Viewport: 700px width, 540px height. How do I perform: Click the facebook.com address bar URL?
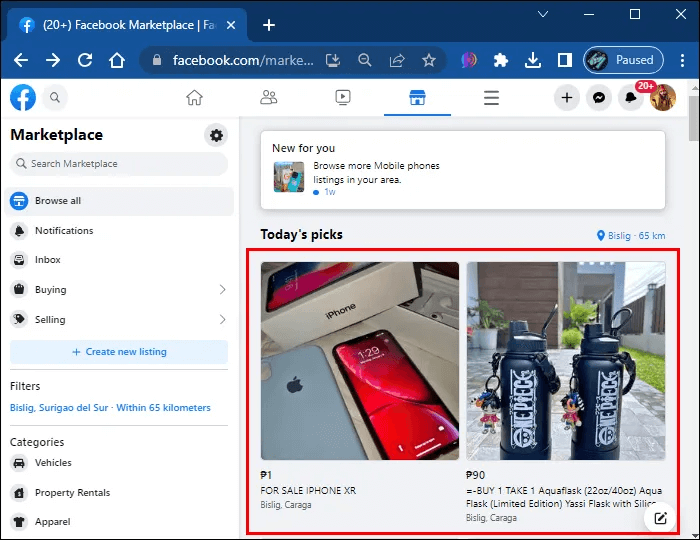243,60
